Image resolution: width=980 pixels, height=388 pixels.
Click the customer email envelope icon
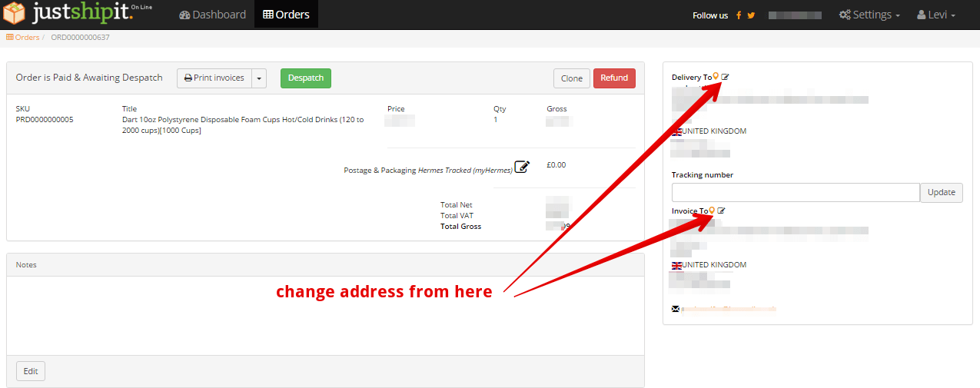coord(676,310)
